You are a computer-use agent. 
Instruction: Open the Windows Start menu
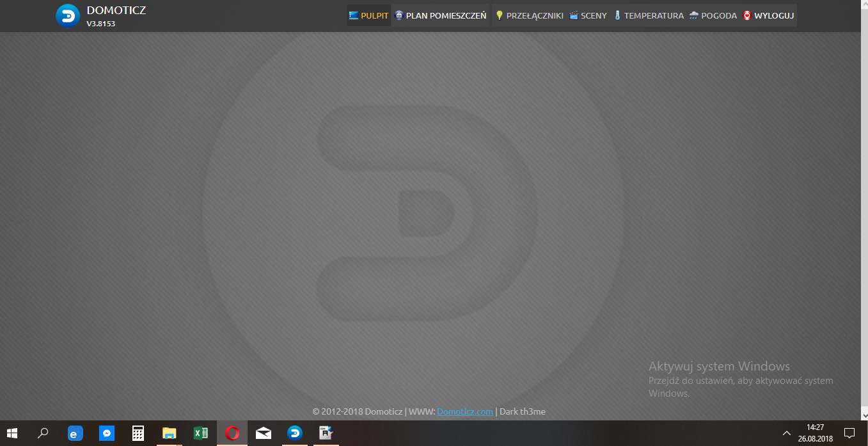pyautogui.click(x=12, y=433)
